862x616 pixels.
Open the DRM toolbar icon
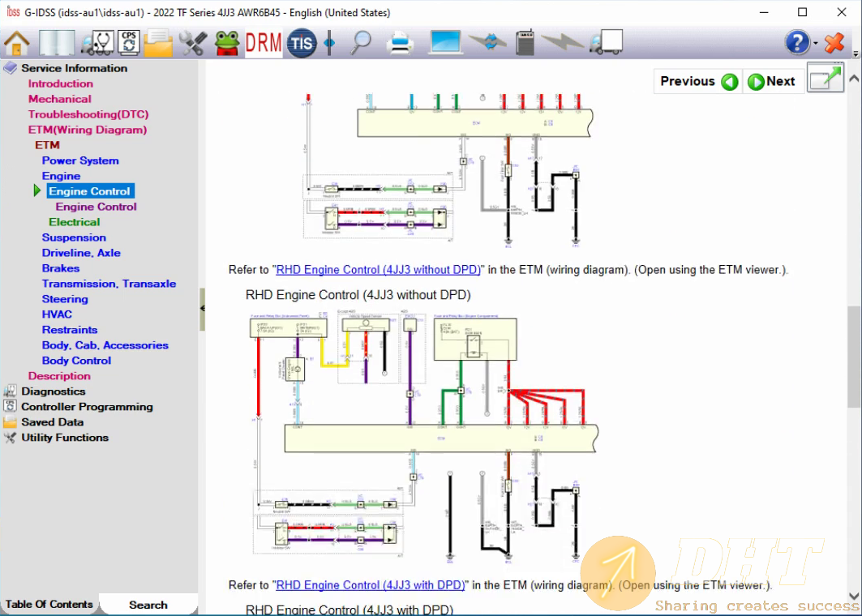(263, 42)
